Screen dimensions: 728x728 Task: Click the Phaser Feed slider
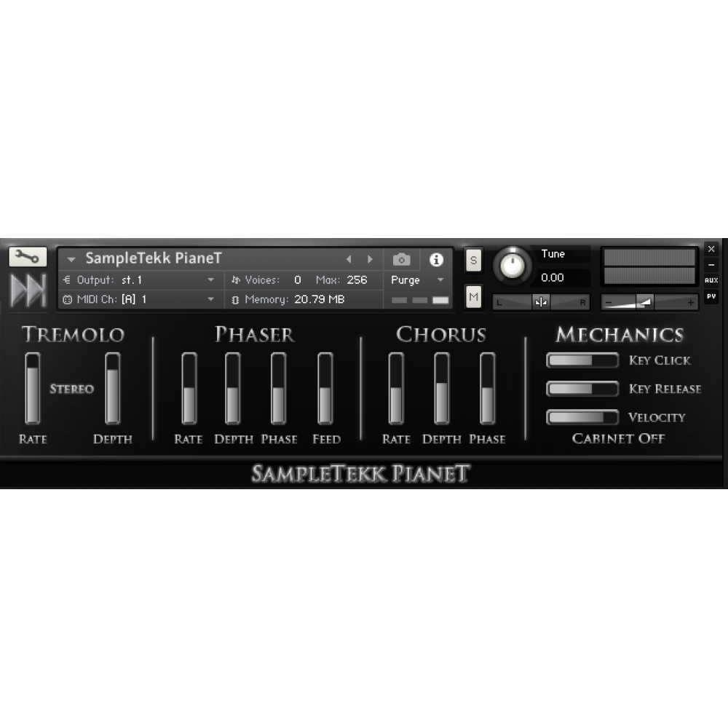pyautogui.click(x=325, y=389)
